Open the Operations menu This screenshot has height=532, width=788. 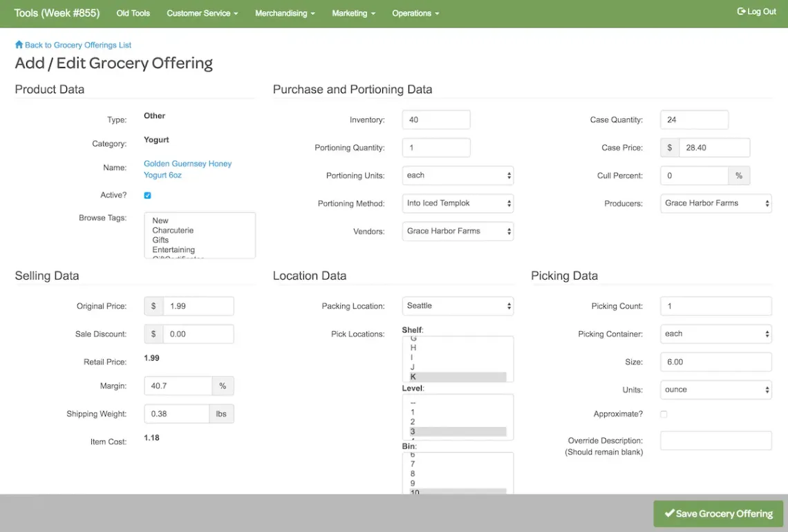tap(415, 13)
